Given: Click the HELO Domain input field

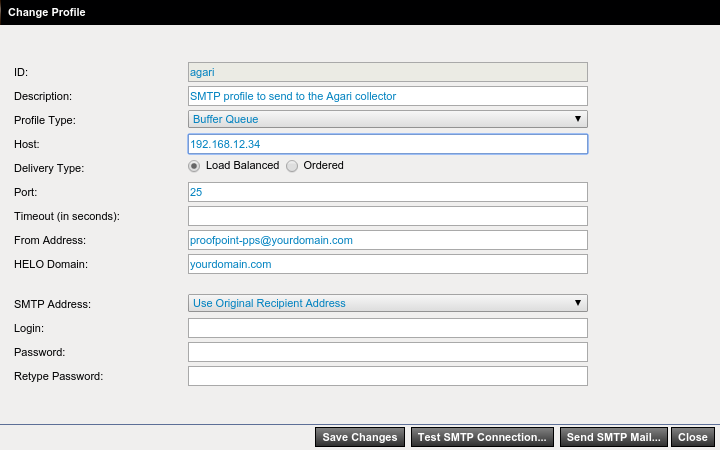Looking at the screenshot, I should (388, 264).
